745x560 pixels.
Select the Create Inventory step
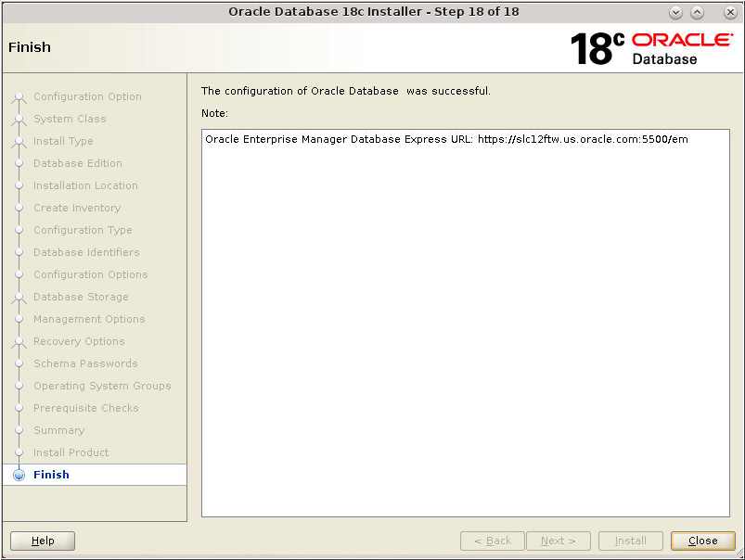pos(77,208)
